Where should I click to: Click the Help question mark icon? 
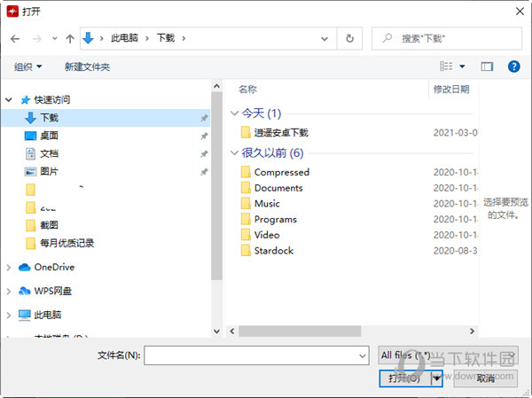tap(512, 66)
